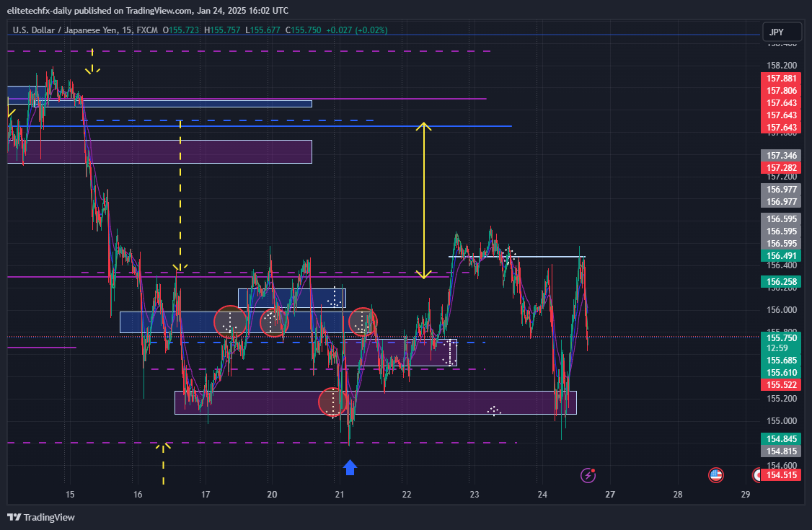812x530 pixels.
Task: Click the 155.000 price axis value
Action: pyautogui.click(x=782, y=421)
